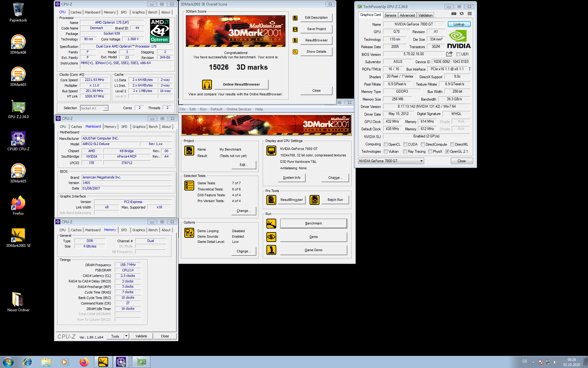Click the BIOS export share icon in GPU-Z
588x368 pixels.
tap(449, 54)
